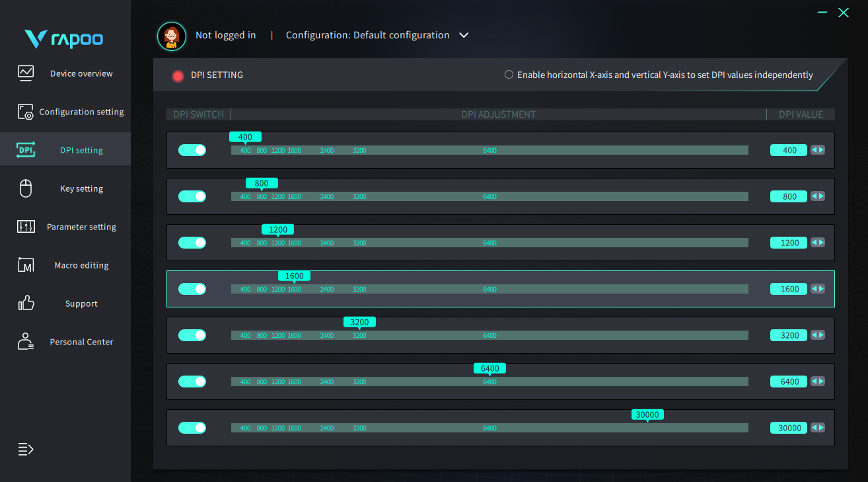Decrease 1200 DPI value with left arrow

[814, 243]
